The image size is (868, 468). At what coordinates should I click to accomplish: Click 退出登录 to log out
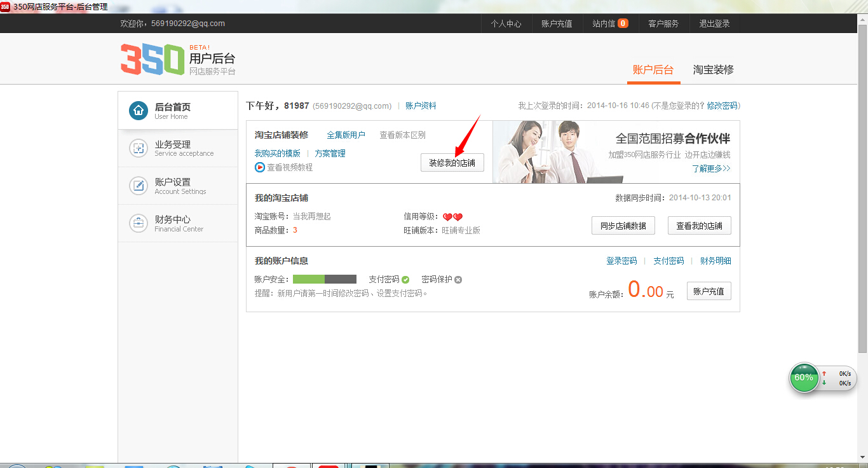click(x=714, y=24)
